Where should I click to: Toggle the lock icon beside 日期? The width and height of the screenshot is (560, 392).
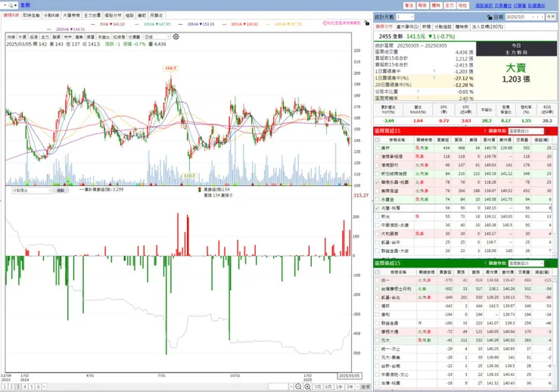(490, 17)
